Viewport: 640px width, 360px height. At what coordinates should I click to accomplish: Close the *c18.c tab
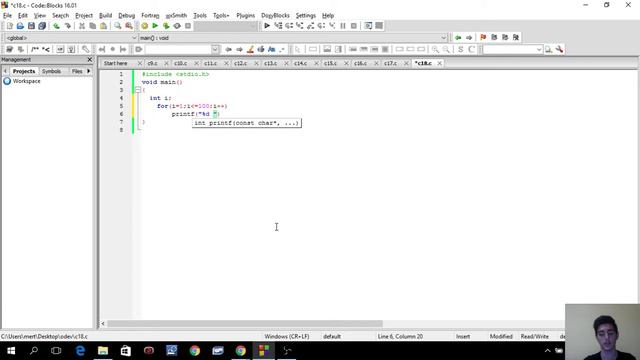click(x=439, y=63)
